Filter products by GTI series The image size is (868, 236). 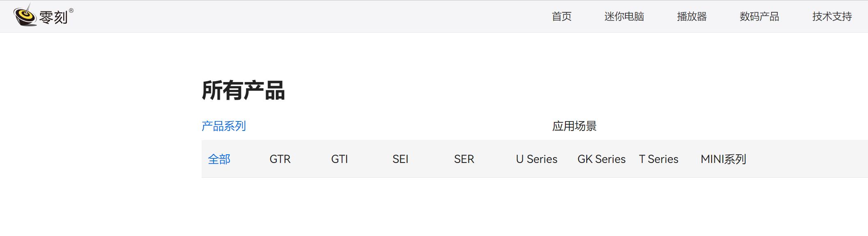pos(340,159)
